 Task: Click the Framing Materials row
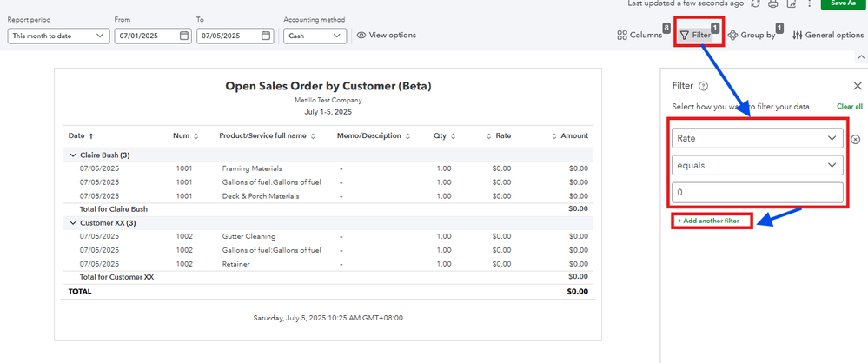328,168
